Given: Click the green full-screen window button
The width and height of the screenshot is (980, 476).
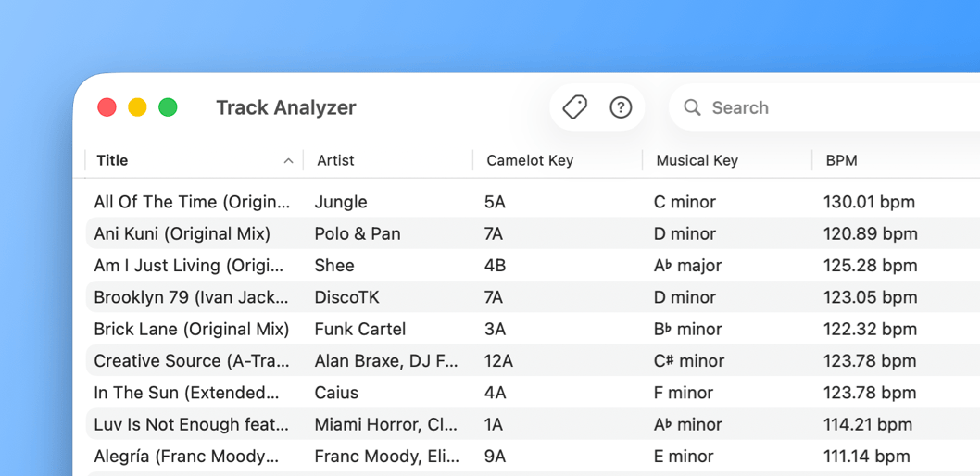Looking at the screenshot, I should pos(168,107).
